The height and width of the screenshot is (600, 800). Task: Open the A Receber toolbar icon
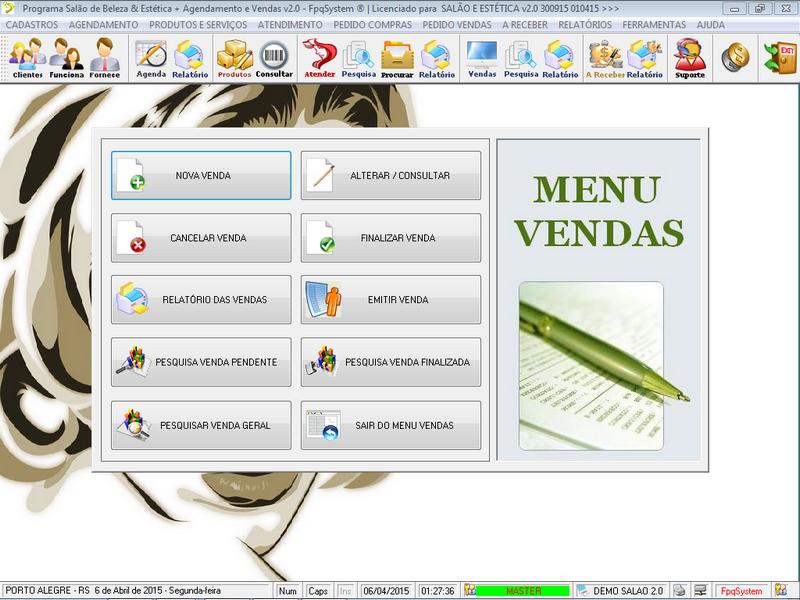point(605,58)
